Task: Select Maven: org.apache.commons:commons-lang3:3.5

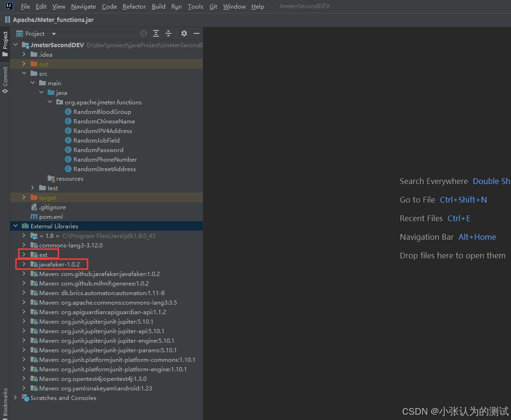Action: (x=108, y=302)
